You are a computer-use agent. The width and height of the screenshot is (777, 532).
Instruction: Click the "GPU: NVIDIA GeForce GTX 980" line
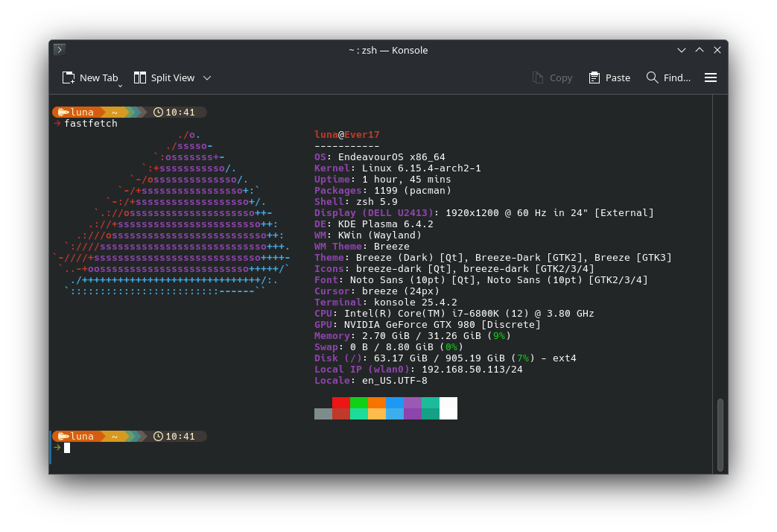pyautogui.click(x=428, y=325)
